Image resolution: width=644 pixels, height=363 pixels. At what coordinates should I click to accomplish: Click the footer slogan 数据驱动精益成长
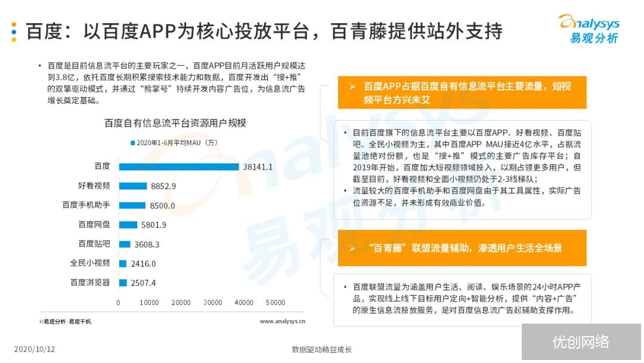(x=322, y=349)
